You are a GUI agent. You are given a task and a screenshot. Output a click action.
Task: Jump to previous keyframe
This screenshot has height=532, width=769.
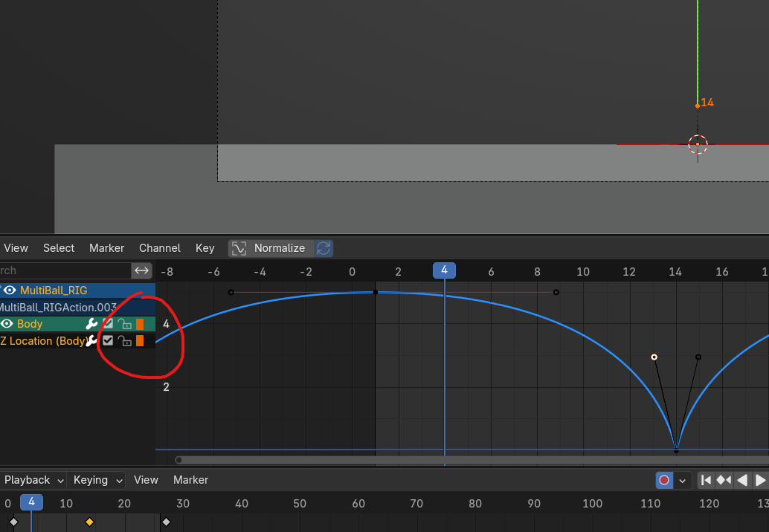coord(724,480)
